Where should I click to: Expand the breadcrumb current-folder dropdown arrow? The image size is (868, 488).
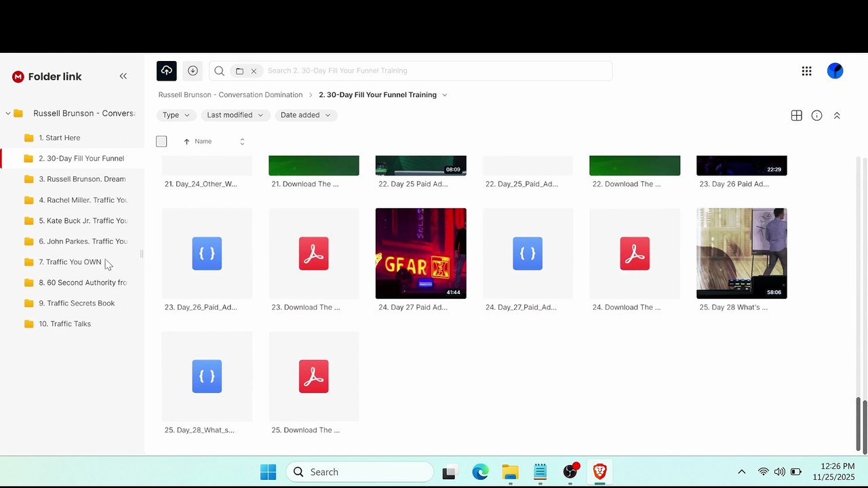(445, 95)
